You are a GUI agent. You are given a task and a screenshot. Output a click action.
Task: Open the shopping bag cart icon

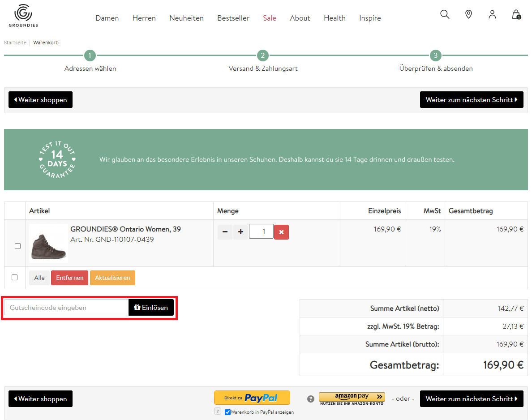516,15
